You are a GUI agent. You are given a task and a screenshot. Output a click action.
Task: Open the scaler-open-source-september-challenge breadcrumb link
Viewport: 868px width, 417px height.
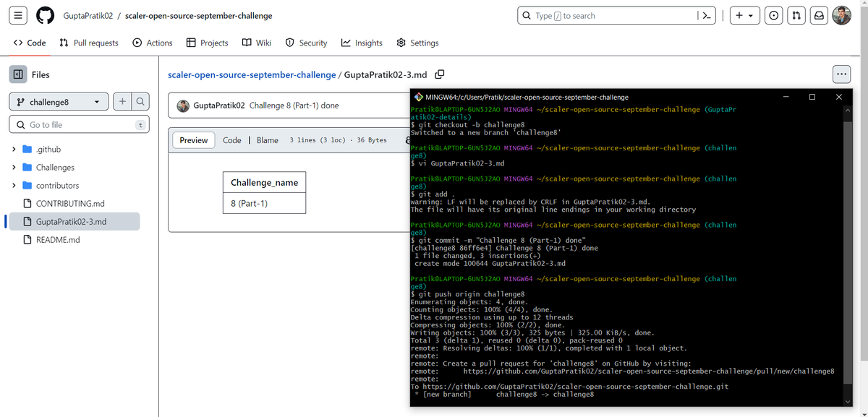(252, 74)
